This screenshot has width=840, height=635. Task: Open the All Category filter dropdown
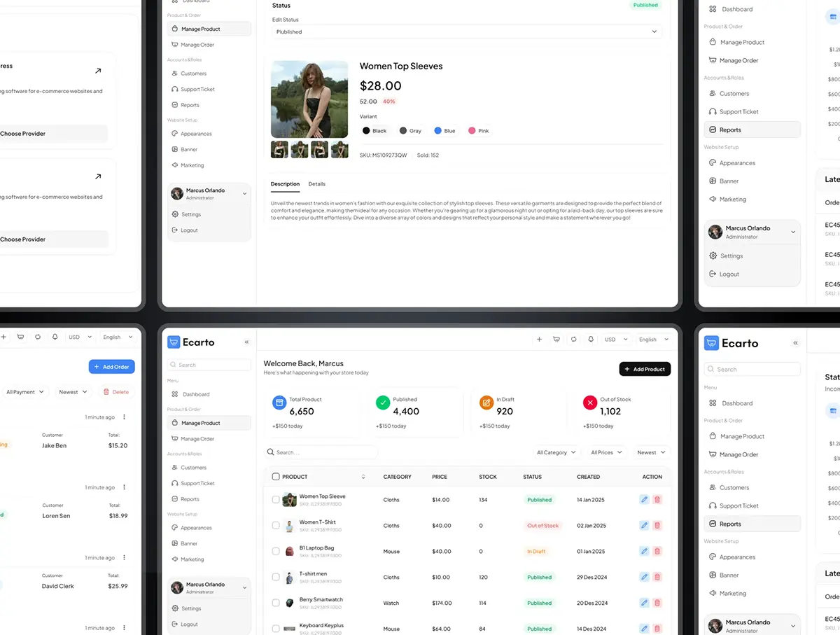tap(556, 453)
